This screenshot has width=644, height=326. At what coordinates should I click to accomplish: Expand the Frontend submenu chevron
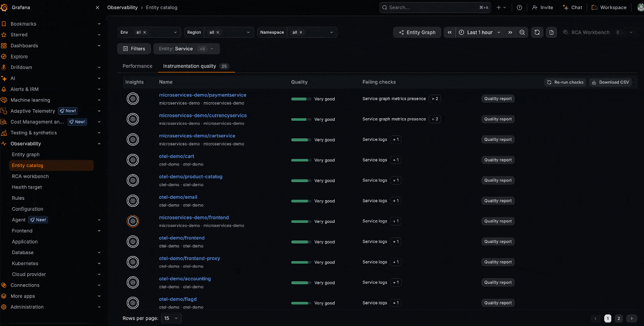click(99, 231)
